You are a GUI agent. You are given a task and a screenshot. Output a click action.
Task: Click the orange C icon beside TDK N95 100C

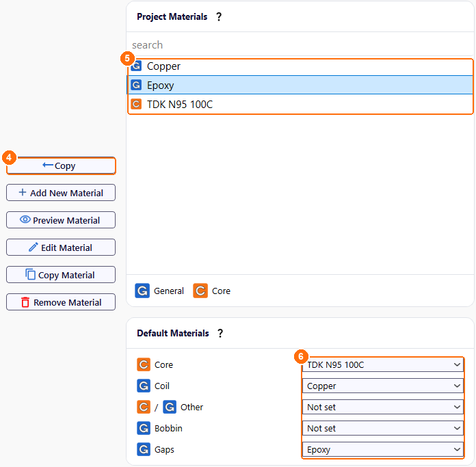pos(136,104)
